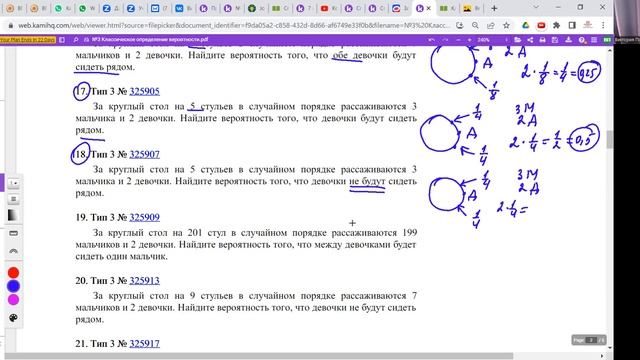Open the custom color palette icon
The image size is (640, 360).
(13, 318)
